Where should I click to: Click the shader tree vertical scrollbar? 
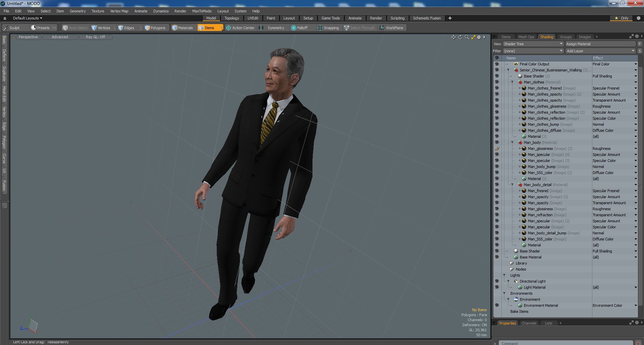pos(640,186)
